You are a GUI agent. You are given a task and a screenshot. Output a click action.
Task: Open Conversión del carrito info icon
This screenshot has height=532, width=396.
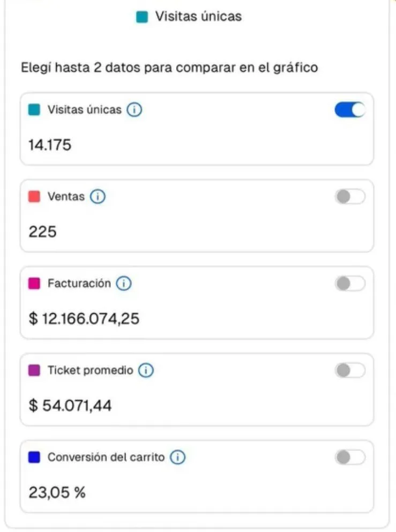click(177, 457)
